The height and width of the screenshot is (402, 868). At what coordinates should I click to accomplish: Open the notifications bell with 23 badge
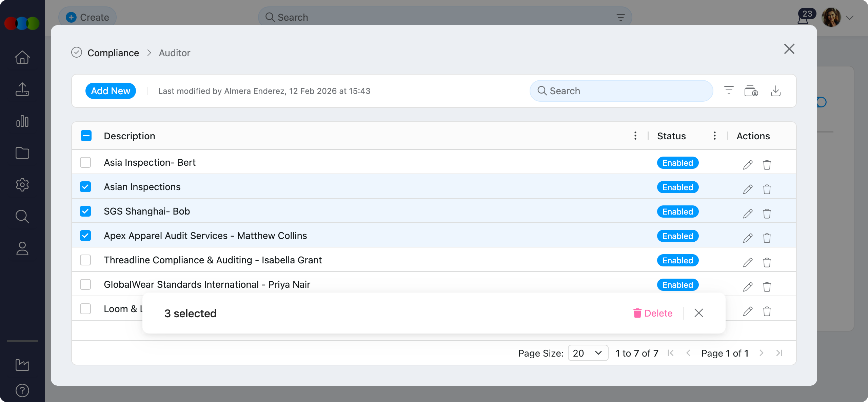coord(803,20)
